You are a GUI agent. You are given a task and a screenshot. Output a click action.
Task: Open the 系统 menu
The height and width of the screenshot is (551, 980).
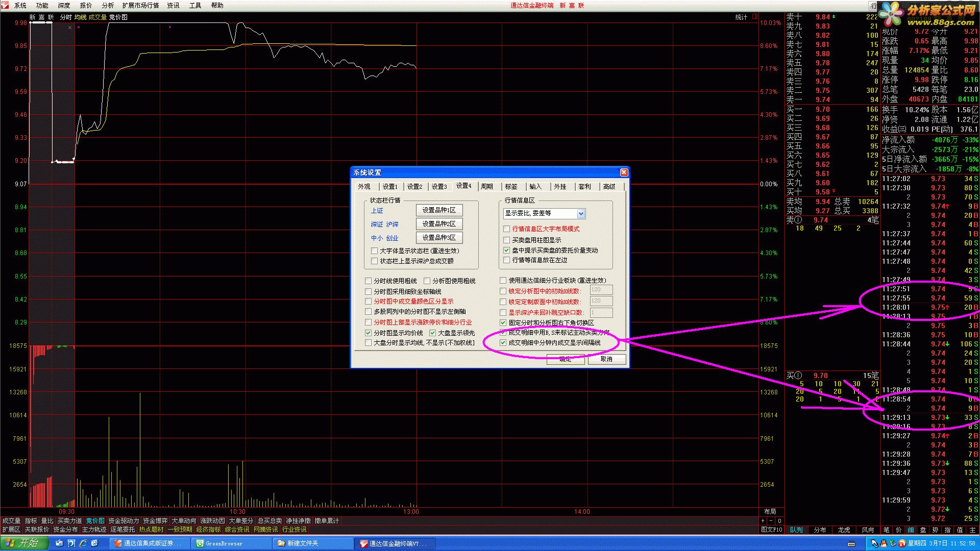tap(20, 6)
